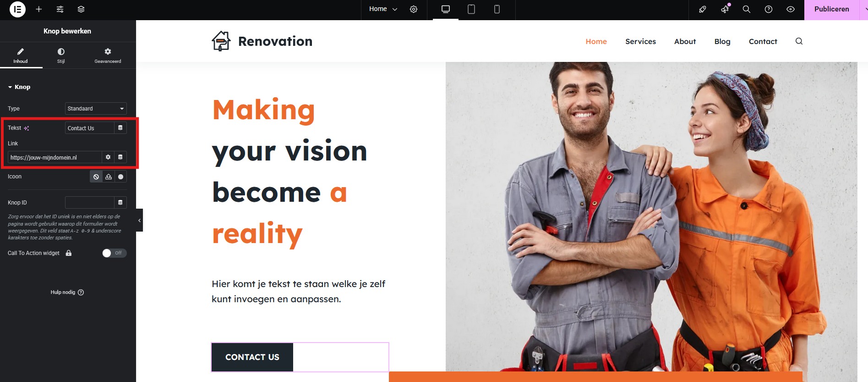
Task: Open the Finder search icon in top bar
Action: click(747, 9)
